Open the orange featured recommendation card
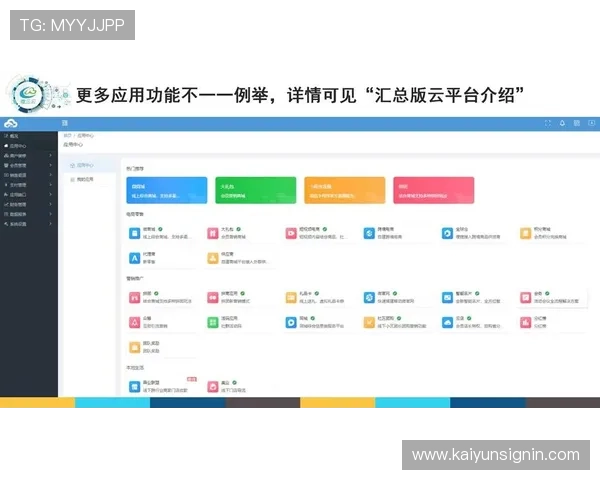600x480 pixels. pos(345,190)
